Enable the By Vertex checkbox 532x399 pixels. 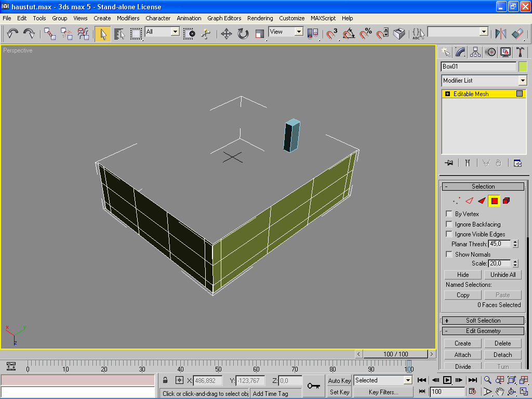pyautogui.click(x=449, y=214)
